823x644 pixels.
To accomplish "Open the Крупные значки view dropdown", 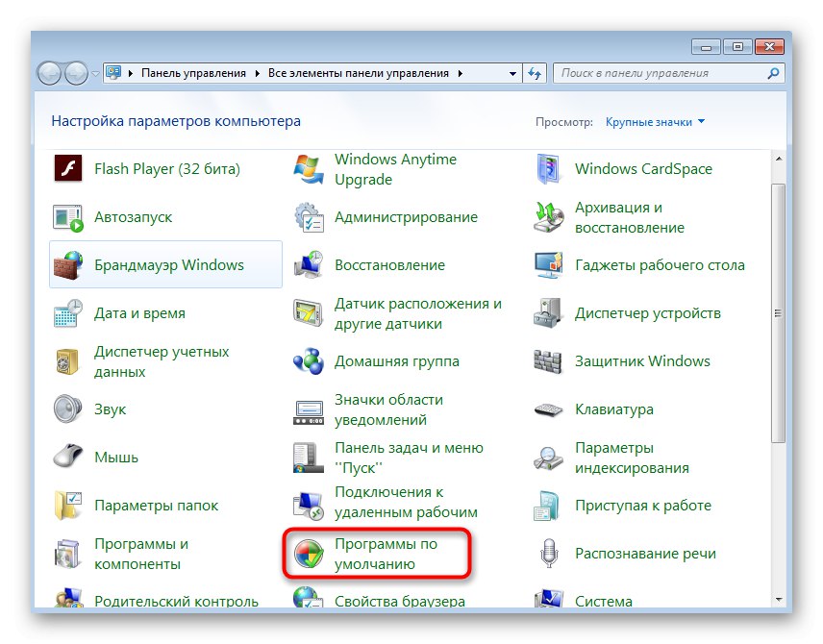I will pos(655,122).
